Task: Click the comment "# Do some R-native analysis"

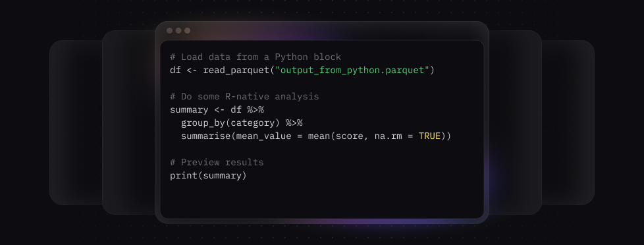Action: pos(244,97)
